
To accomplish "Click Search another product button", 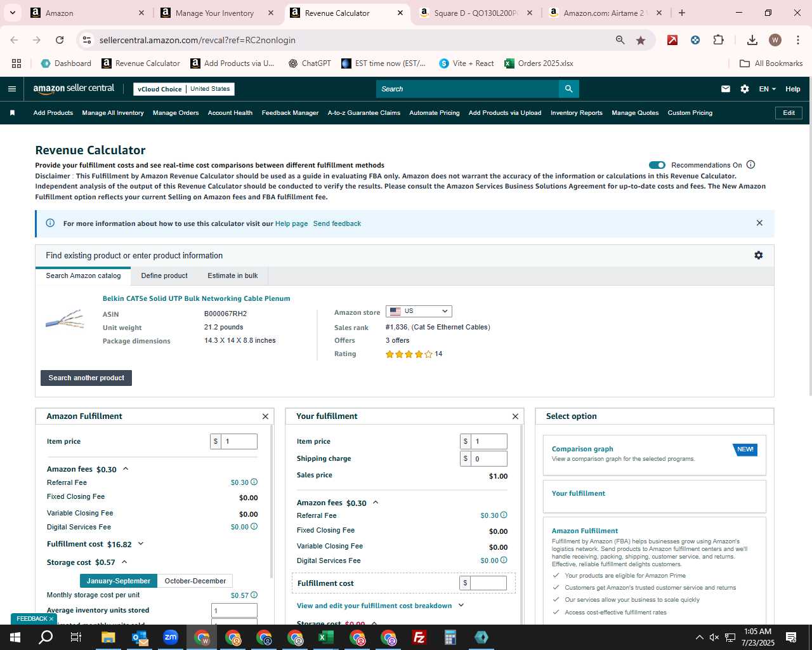I will coord(86,378).
